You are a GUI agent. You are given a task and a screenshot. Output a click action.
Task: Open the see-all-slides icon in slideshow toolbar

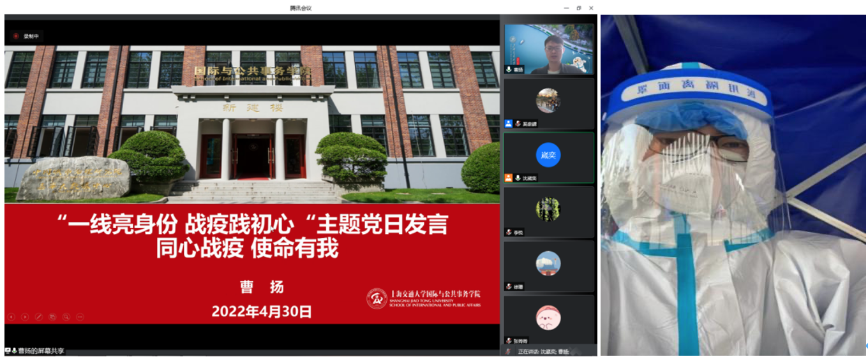tap(52, 316)
